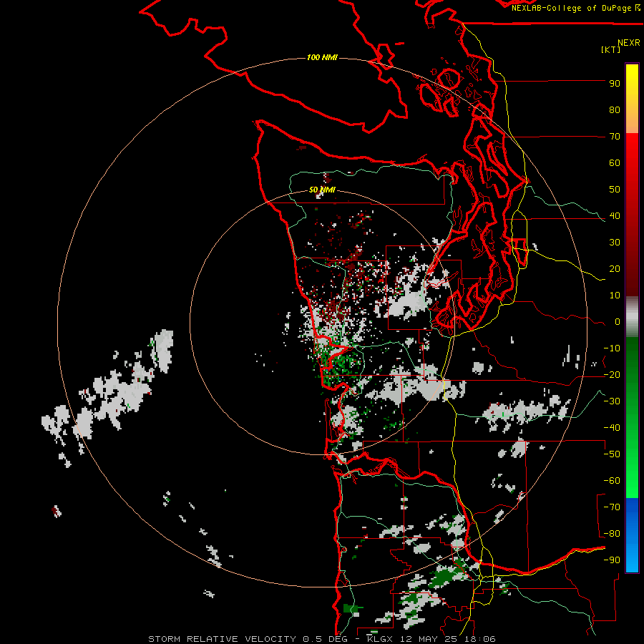Click the "12 MAY 25" date text
Screen dimensions: 644x644
coord(429,639)
